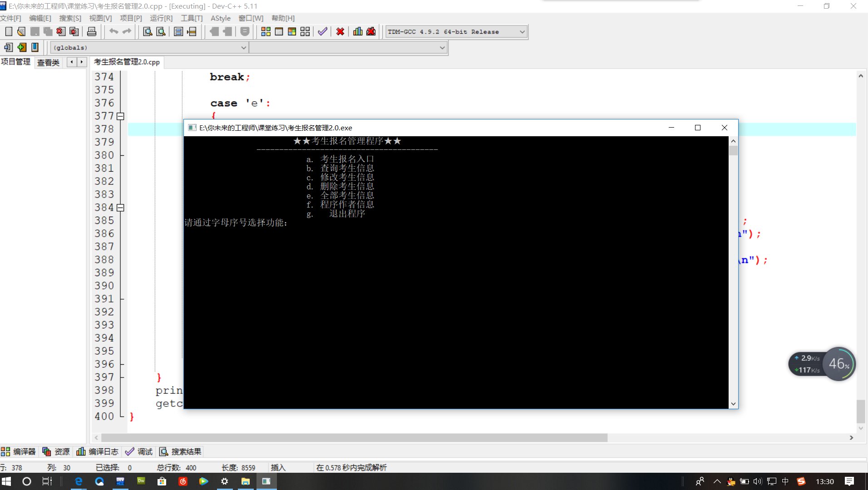The image size is (868, 490).
Task: Open the TDM-GCC compiler selection dropdown
Action: [x=522, y=32]
